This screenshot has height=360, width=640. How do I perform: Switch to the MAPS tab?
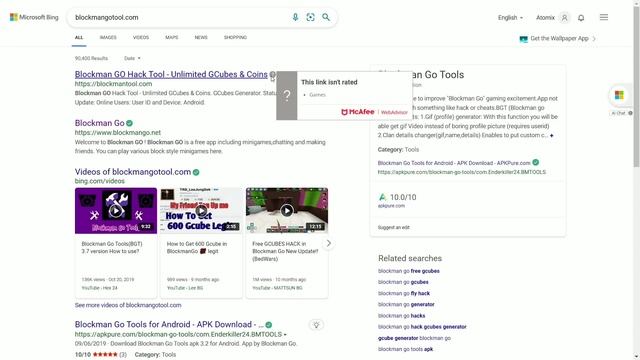click(x=172, y=38)
